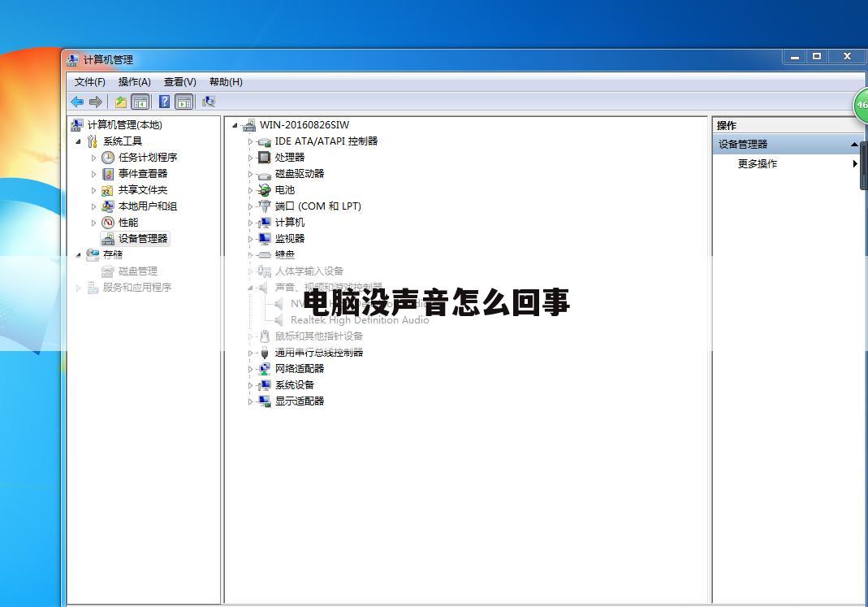Expand the 本地用户和组 node
Viewport: 868px width, 607px height.
[93, 206]
